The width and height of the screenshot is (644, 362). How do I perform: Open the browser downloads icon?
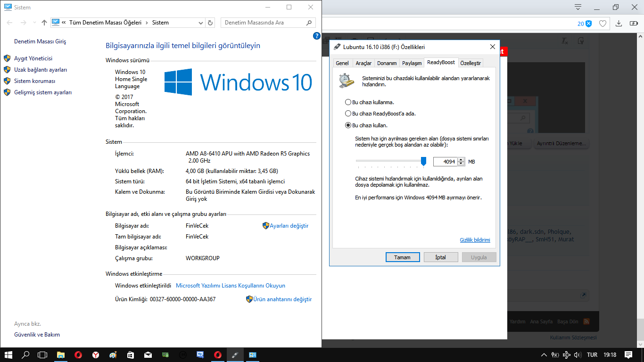(x=619, y=24)
